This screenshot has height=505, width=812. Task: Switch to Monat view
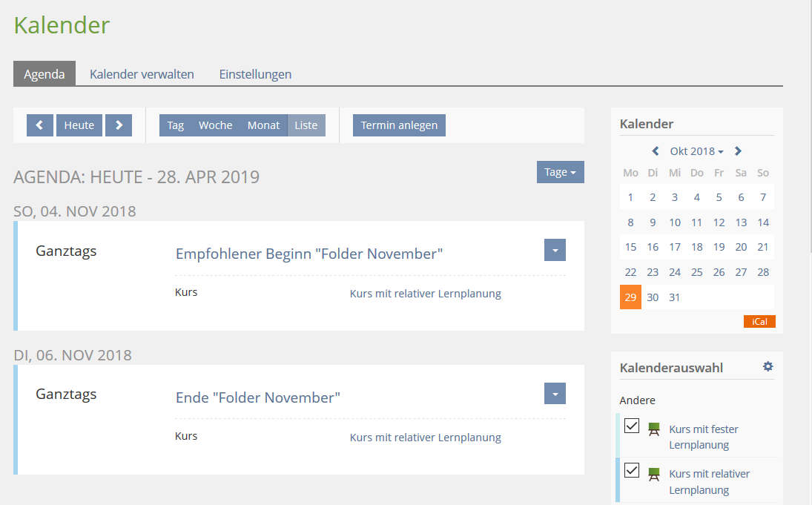pyautogui.click(x=263, y=125)
